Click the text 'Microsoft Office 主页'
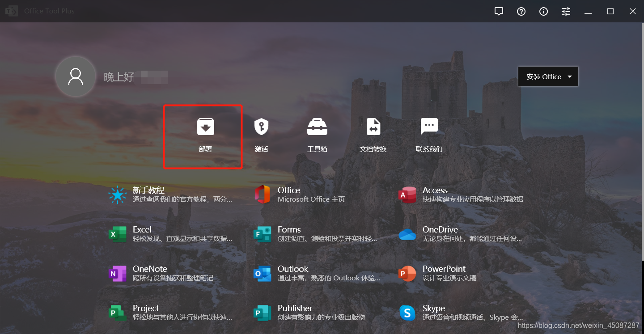 [x=311, y=199]
